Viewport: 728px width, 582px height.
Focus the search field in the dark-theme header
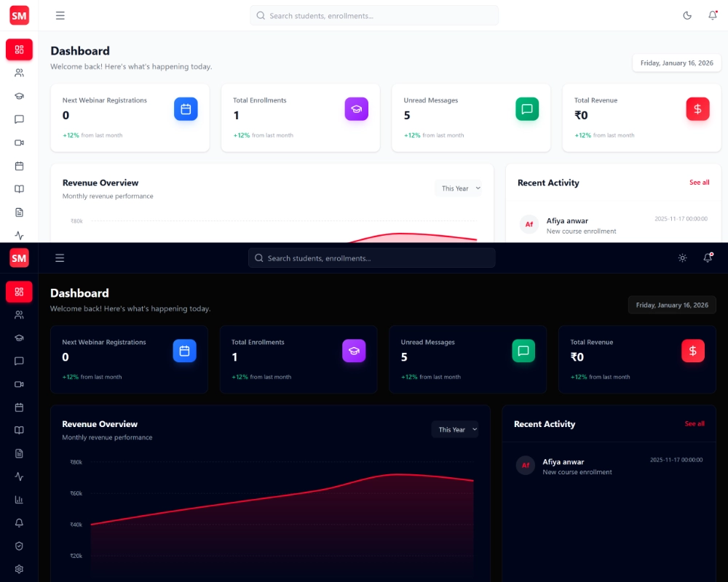372,258
